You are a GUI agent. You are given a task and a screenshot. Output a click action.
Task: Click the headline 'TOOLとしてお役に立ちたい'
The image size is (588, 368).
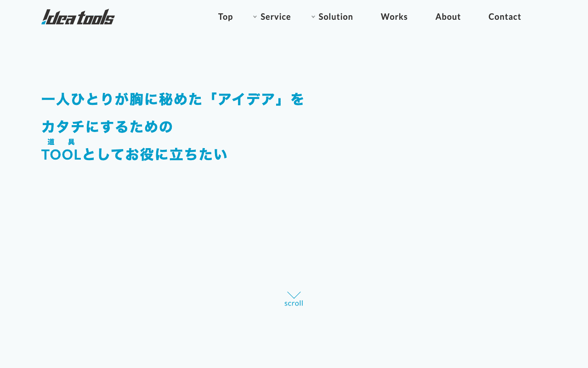coord(134,155)
